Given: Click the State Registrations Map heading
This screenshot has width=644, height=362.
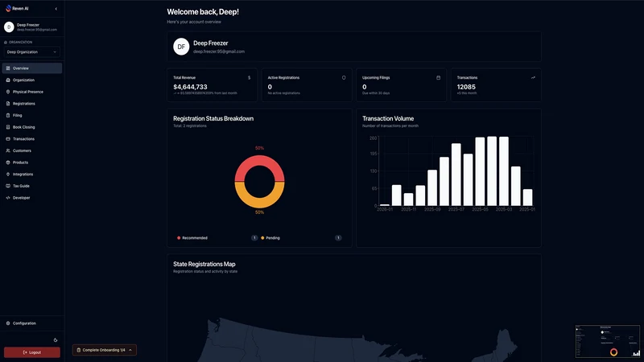Looking at the screenshot, I should [x=204, y=265].
